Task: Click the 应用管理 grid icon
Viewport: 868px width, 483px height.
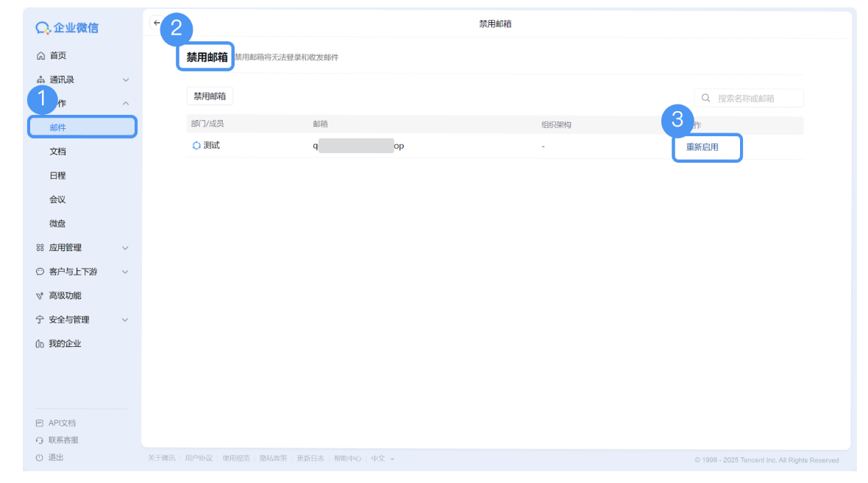Action: click(40, 247)
